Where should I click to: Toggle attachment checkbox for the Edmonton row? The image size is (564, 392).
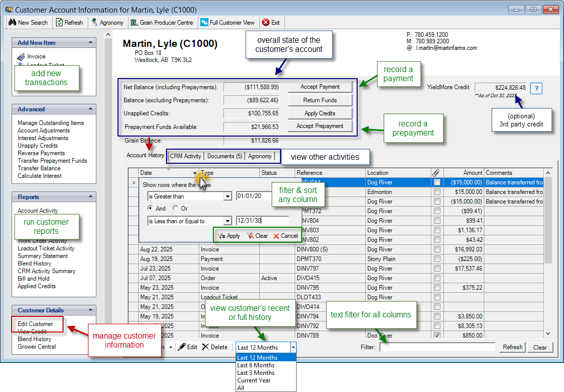pyautogui.click(x=437, y=192)
